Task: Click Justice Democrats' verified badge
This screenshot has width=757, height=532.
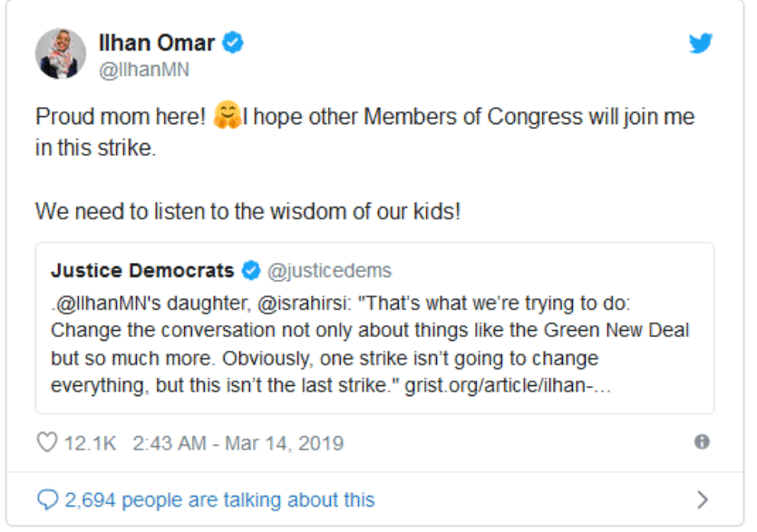Action: click(251, 270)
